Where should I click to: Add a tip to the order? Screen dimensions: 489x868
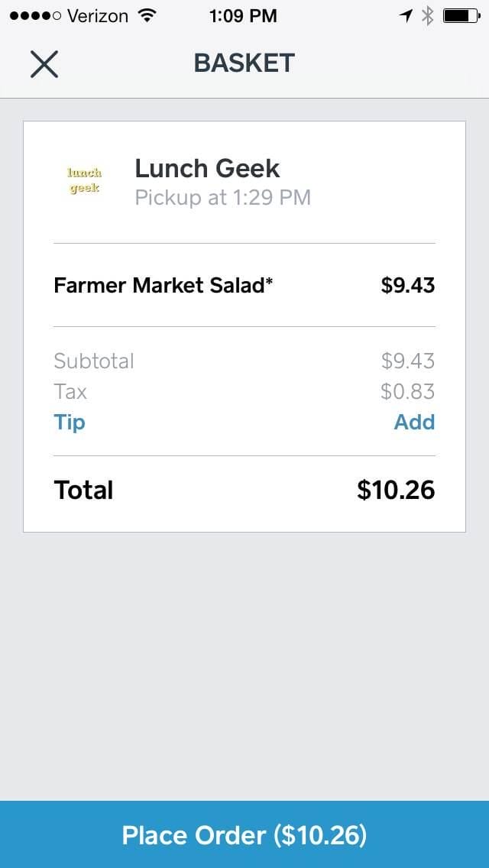coord(415,422)
